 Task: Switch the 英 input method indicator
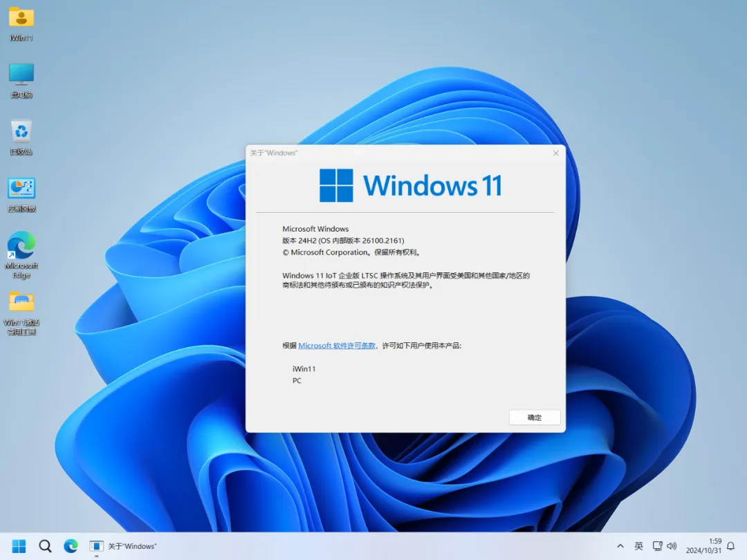639,546
